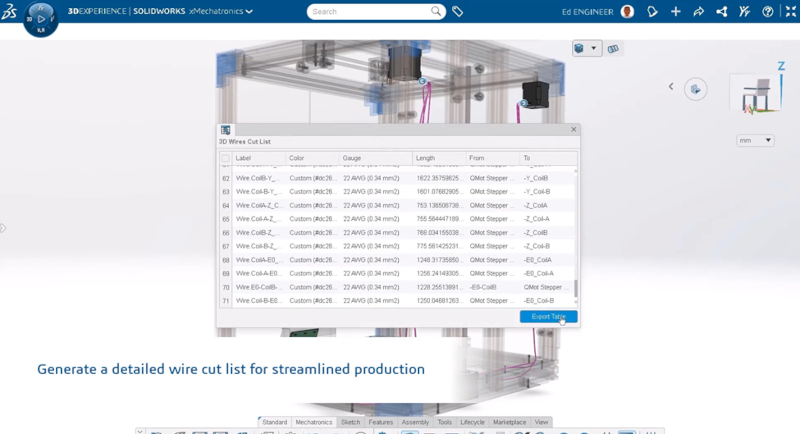Open the mm units dropdown
Image resolution: width=800 pixels, height=434 pixels.
coord(755,141)
